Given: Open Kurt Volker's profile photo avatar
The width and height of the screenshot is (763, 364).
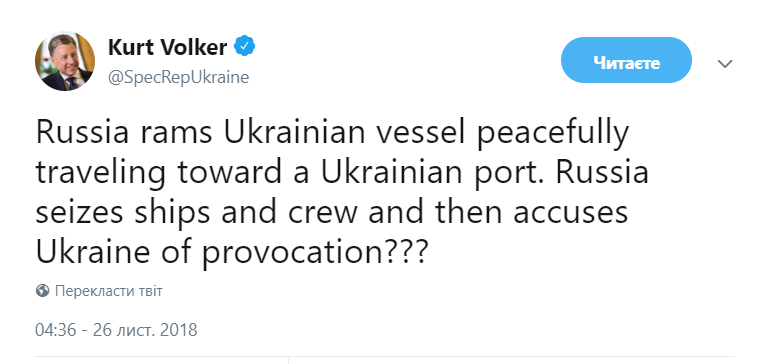Looking at the screenshot, I should pyautogui.click(x=65, y=62).
